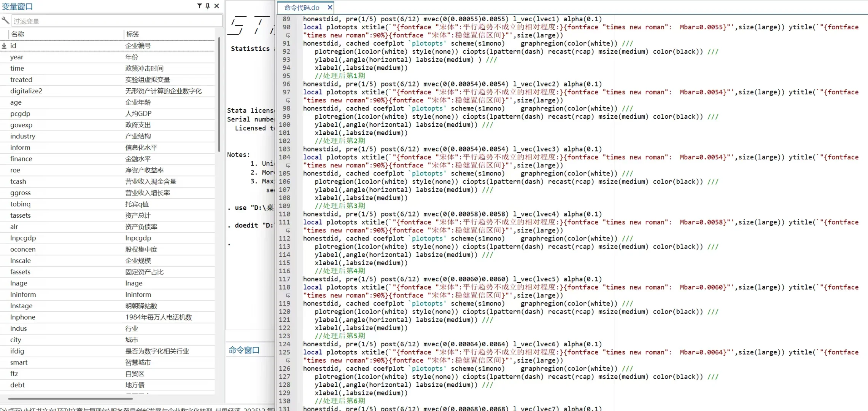The height and width of the screenshot is (411, 868).
Task: Select the treated variable row
Action: [x=21, y=80]
